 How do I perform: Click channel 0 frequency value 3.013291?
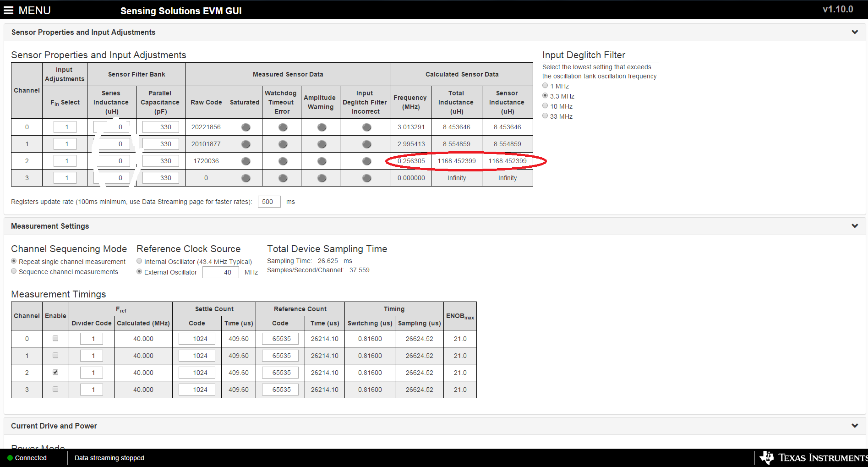tap(411, 127)
